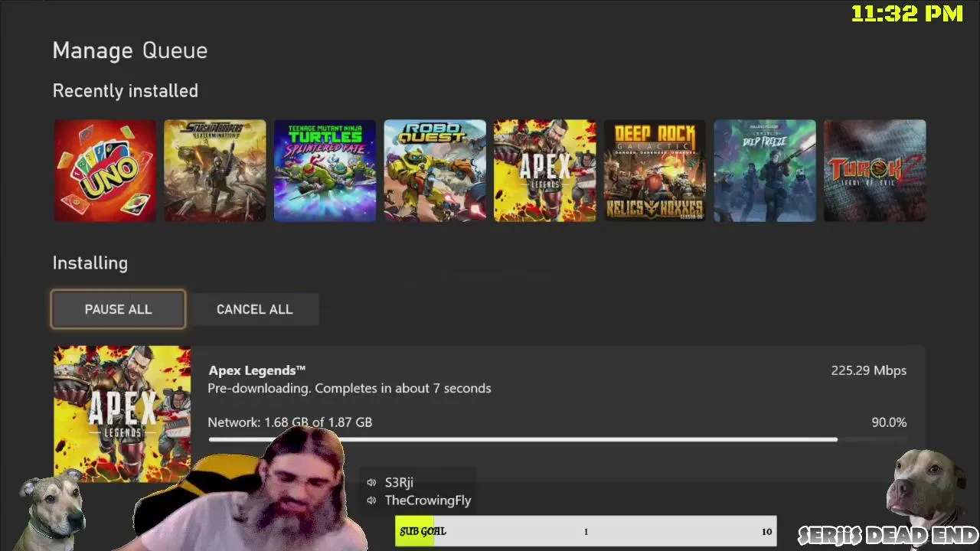Click the Recently installed section label
This screenshot has width=980, height=551.
coord(126,91)
